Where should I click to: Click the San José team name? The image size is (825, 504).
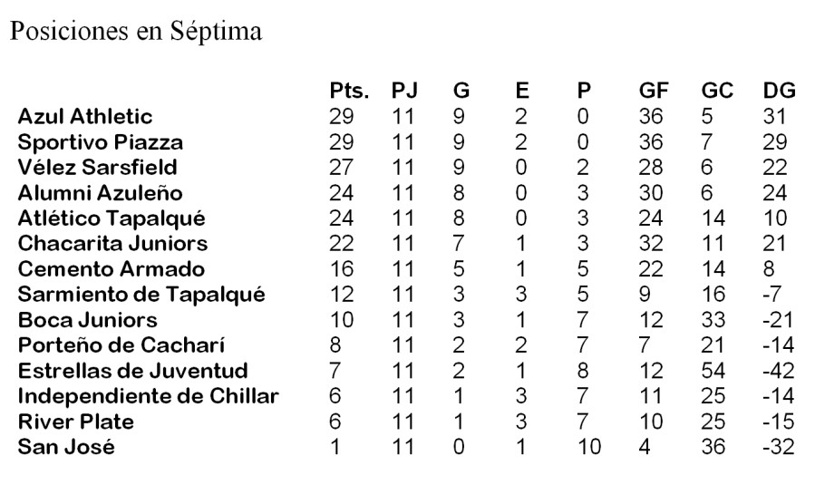click(66, 447)
